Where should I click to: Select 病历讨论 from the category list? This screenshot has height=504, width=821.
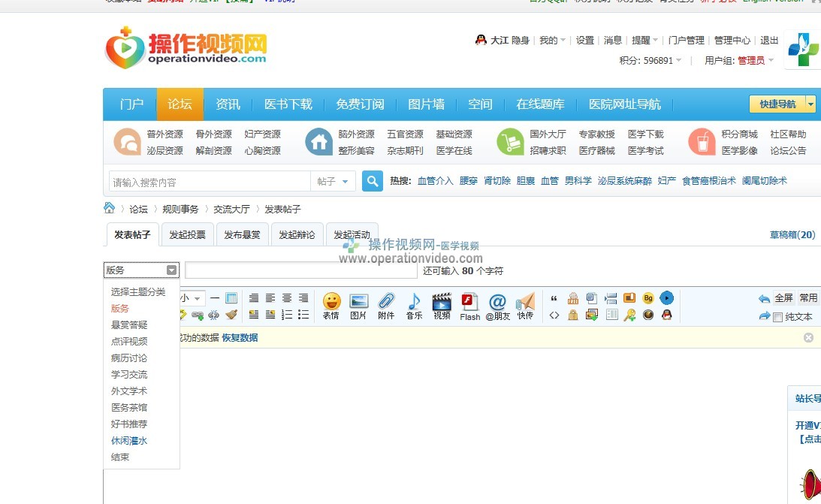pyautogui.click(x=129, y=358)
